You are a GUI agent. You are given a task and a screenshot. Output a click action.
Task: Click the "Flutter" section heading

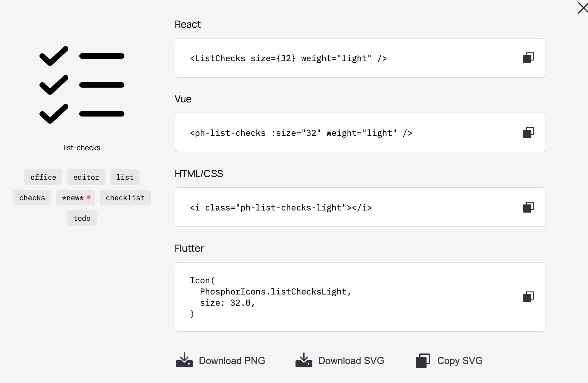189,248
